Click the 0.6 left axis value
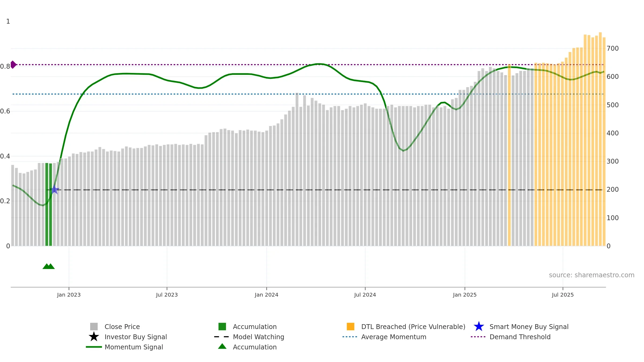644x362 pixels. [5, 111]
